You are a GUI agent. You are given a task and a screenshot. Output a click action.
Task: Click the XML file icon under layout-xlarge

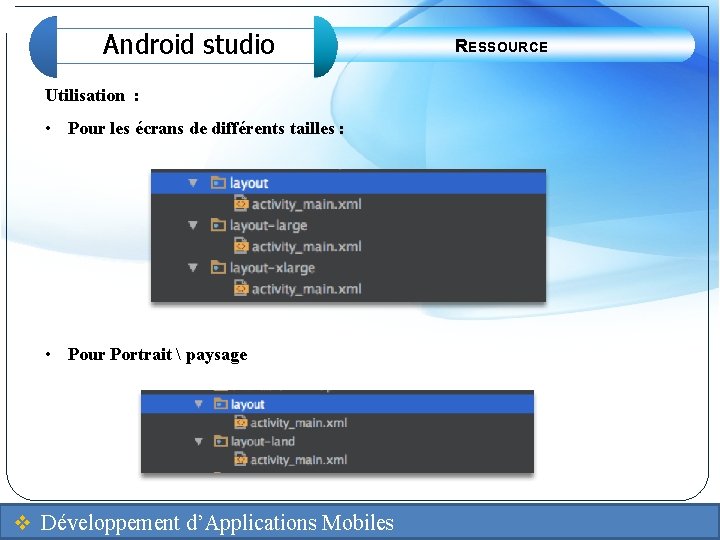[241, 288]
